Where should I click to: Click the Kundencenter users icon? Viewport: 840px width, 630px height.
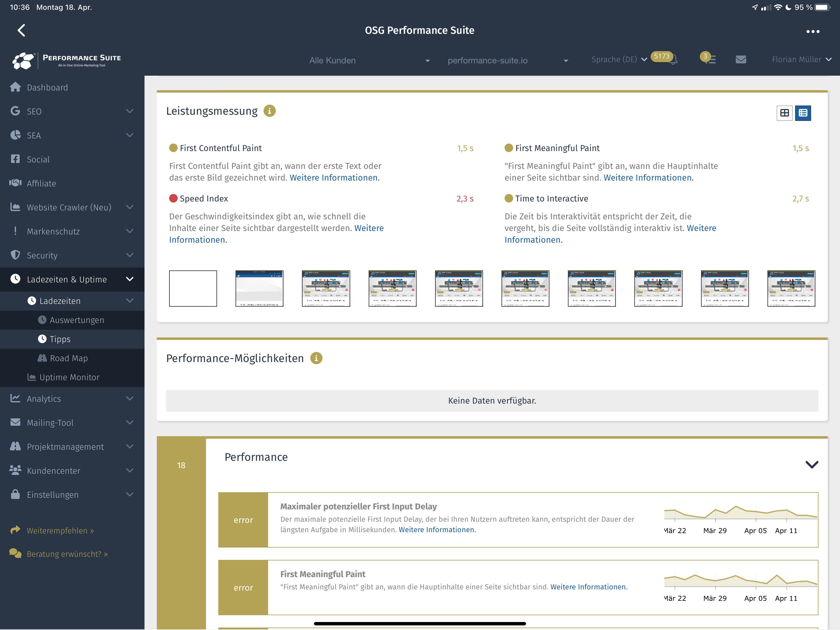pyautogui.click(x=15, y=470)
